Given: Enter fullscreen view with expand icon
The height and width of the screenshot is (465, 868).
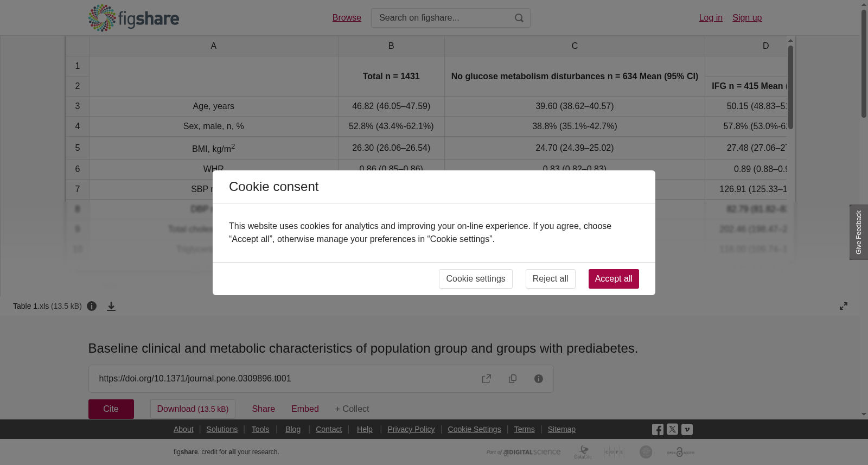Looking at the screenshot, I should click(x=844, y=306).
